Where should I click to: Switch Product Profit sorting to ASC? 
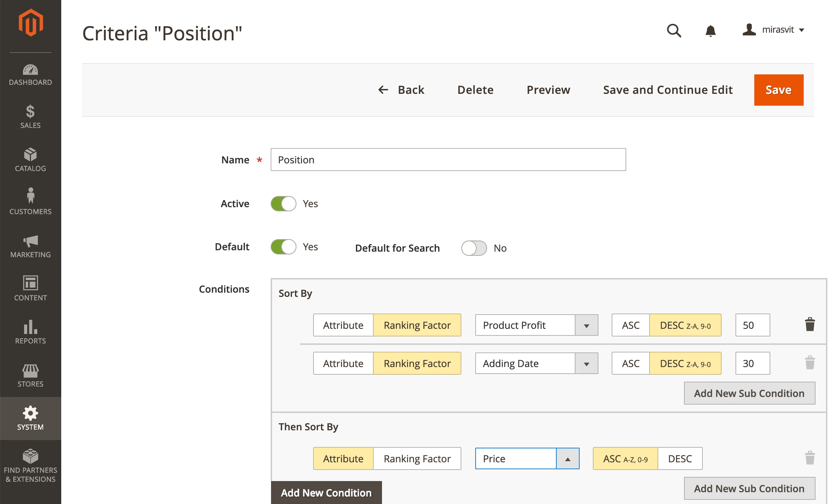tap(630, 325)
